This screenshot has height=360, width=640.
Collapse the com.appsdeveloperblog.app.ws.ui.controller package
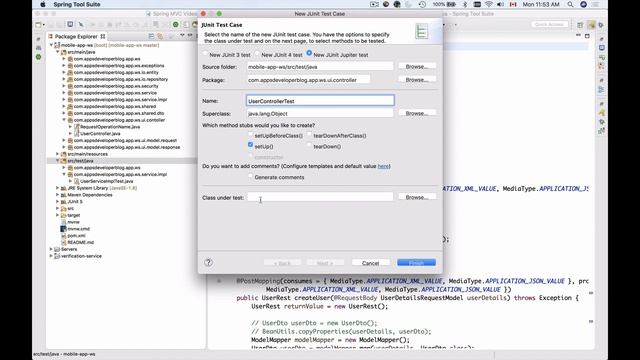pos(64,120)
